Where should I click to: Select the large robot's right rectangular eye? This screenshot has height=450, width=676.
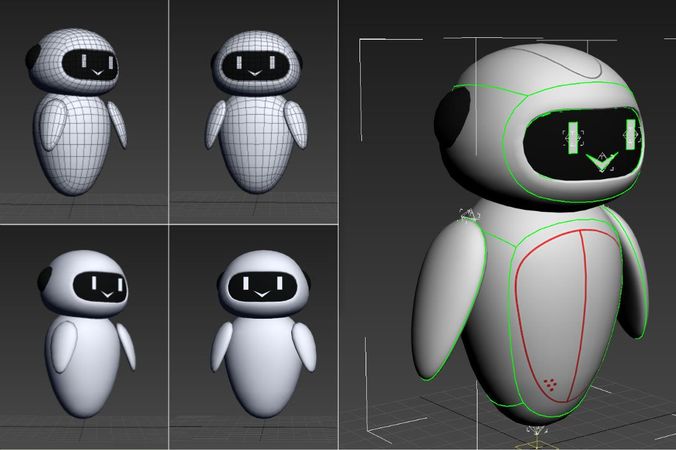[x=630, y=133]
